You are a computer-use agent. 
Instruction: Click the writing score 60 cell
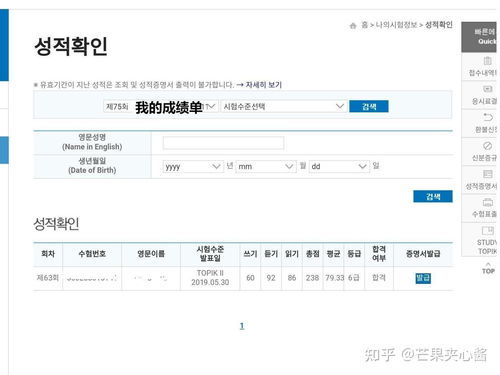click(250, 278)
